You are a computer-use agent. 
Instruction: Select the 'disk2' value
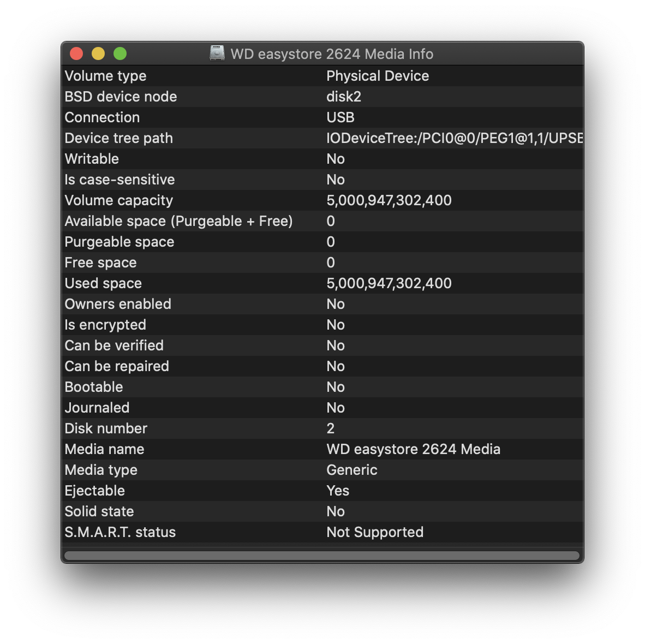pos(344,97)
